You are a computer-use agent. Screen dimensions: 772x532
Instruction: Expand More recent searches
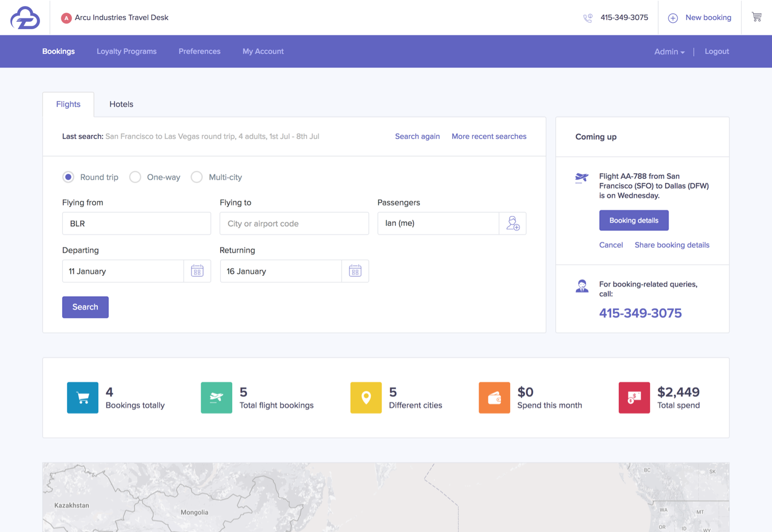[489, 136]
